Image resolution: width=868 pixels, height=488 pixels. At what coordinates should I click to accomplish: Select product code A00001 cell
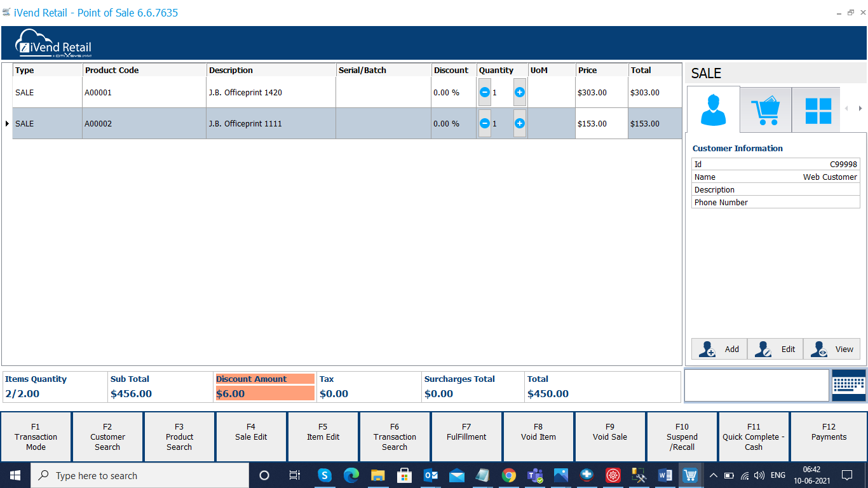144,92
